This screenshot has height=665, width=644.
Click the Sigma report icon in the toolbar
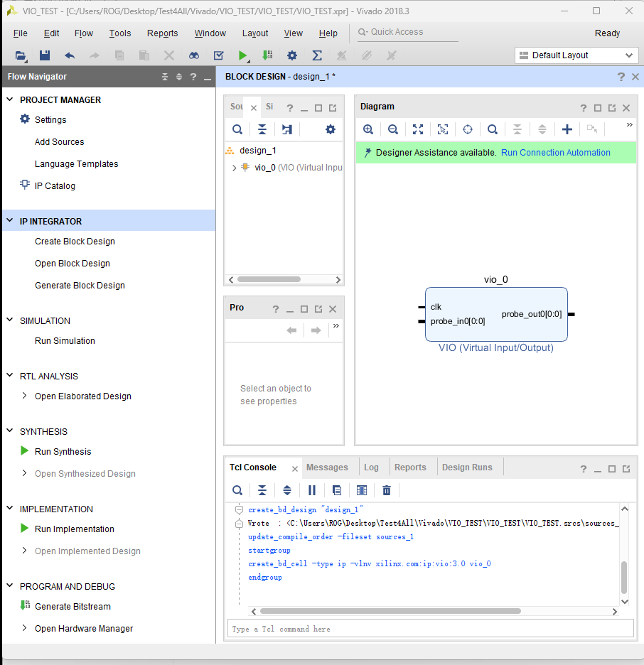[317, 55]
